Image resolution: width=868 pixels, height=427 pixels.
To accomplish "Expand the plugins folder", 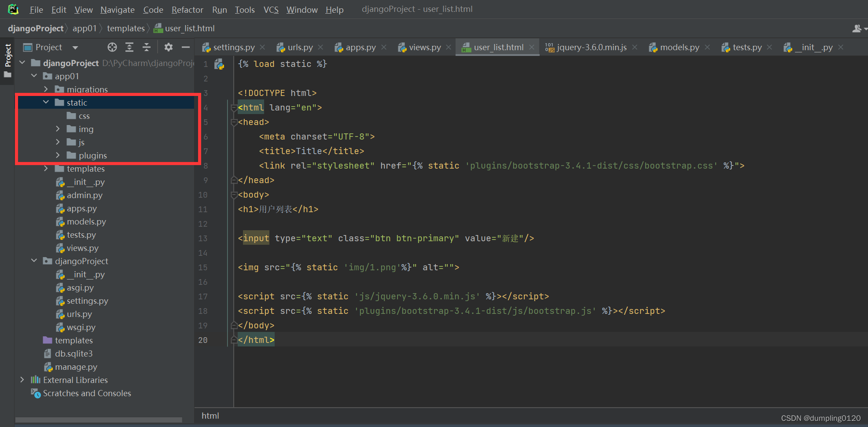I will [58, 155].
